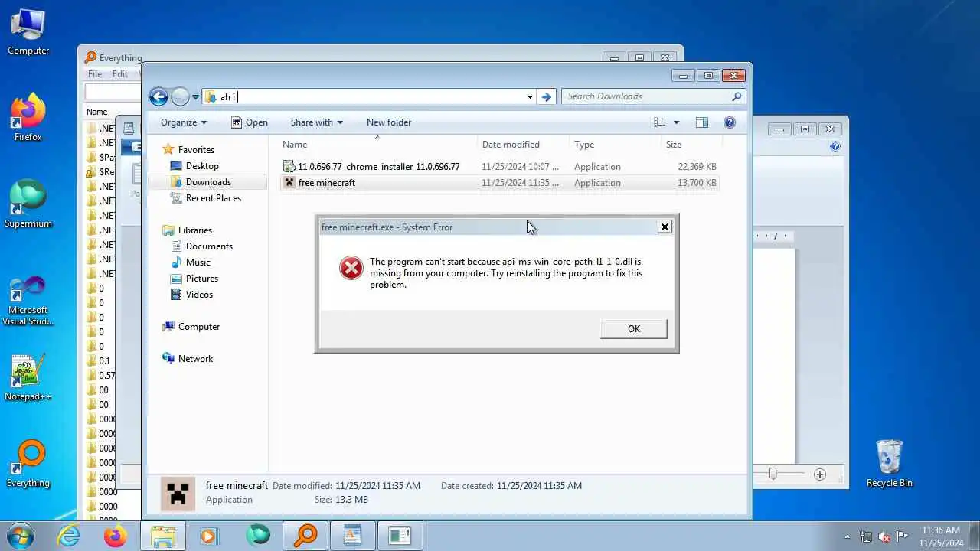Viewport: 980px width, 551px height.
Task: Sort files by Date modified column
Action: (x=524, y=145)
